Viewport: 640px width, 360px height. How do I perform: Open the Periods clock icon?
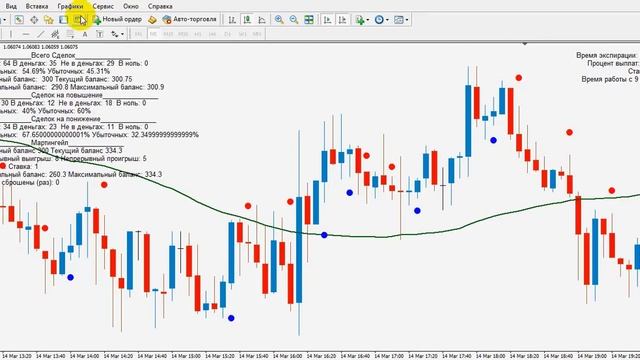379,20
